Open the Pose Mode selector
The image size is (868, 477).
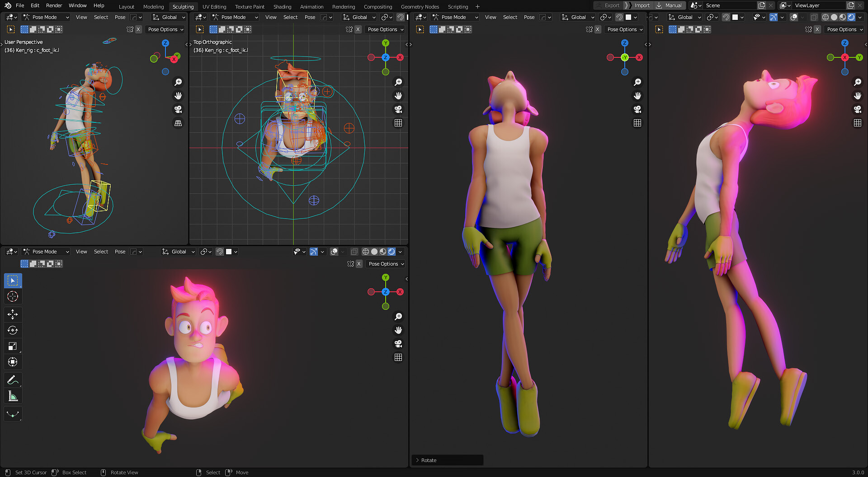pos(45,17)
